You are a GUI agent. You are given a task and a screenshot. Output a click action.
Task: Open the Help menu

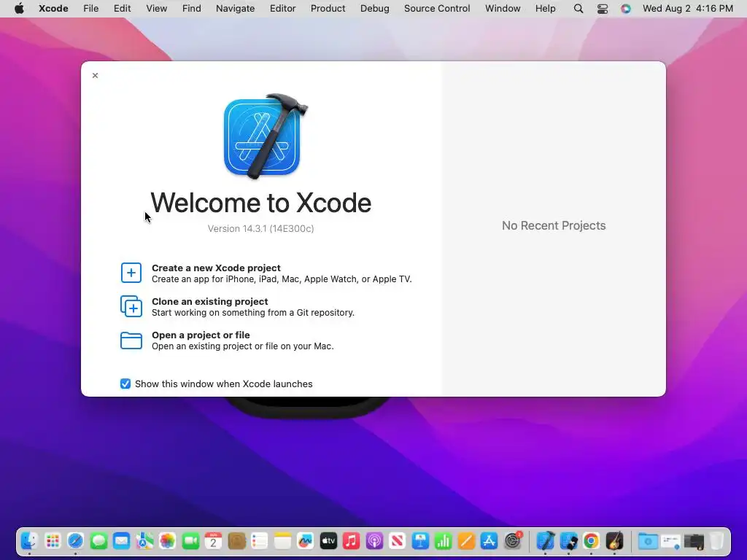click(545, 9)
